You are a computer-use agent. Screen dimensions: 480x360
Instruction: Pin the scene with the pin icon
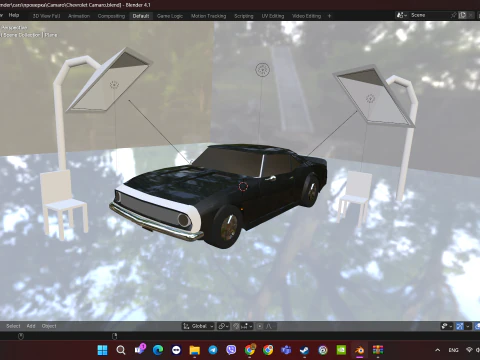(453, 15)
